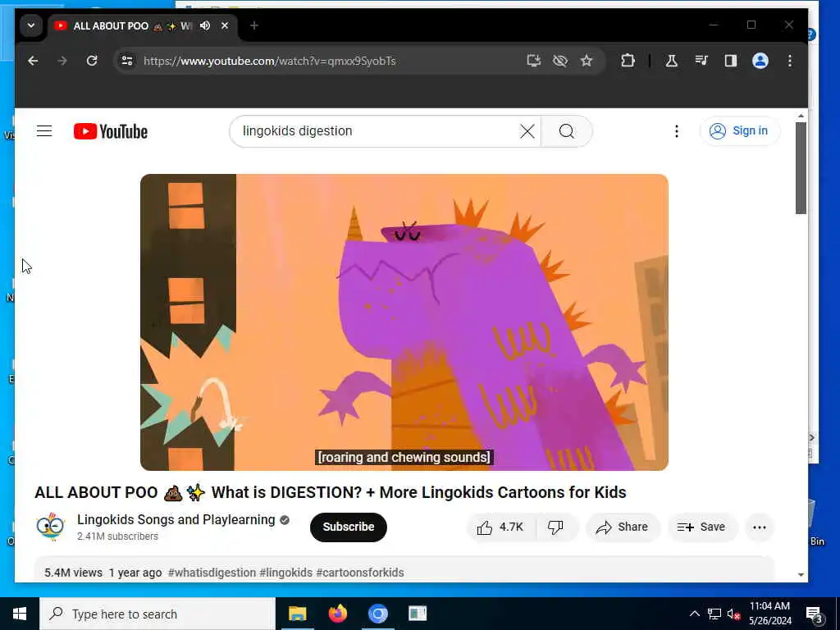Click the URL in the address bar
Viewport: 840px width, 630px height.
[x=269, y=61]
